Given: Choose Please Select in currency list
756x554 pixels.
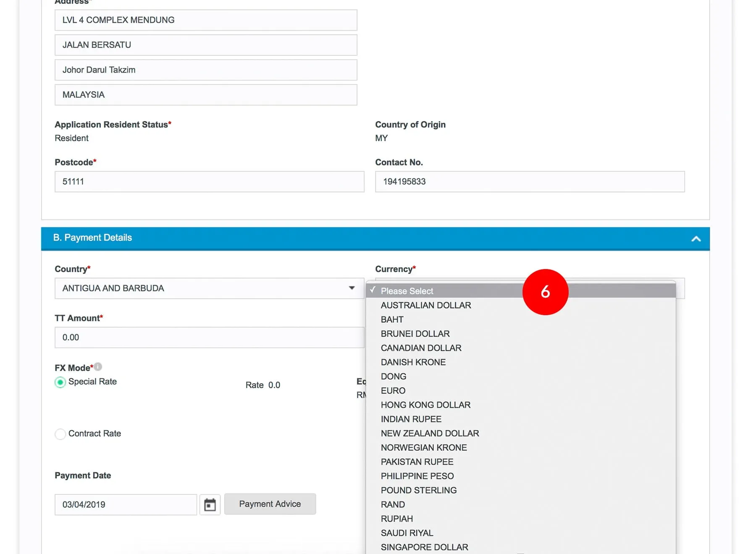Looking at the screenshot, I should click(407, 291).
